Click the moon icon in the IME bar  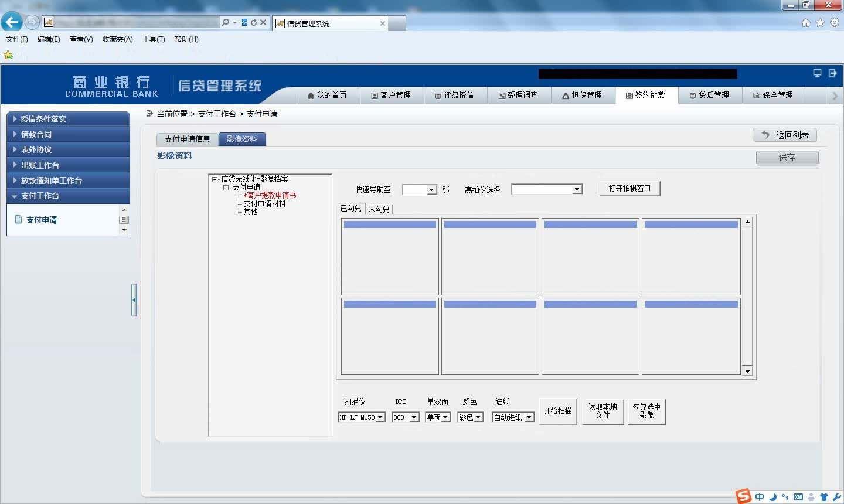coord(772,497)
